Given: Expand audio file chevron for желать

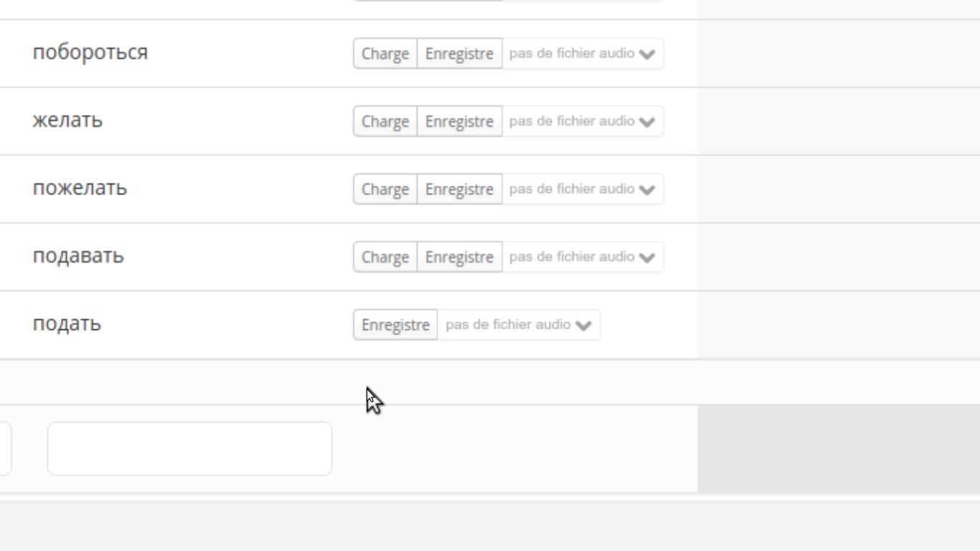Looking at the screenshot, I should pyautogui.click(x=647, y=122).
